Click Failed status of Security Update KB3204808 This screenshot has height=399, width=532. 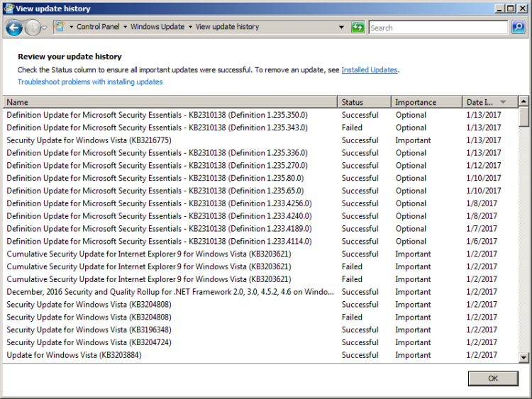352,317
